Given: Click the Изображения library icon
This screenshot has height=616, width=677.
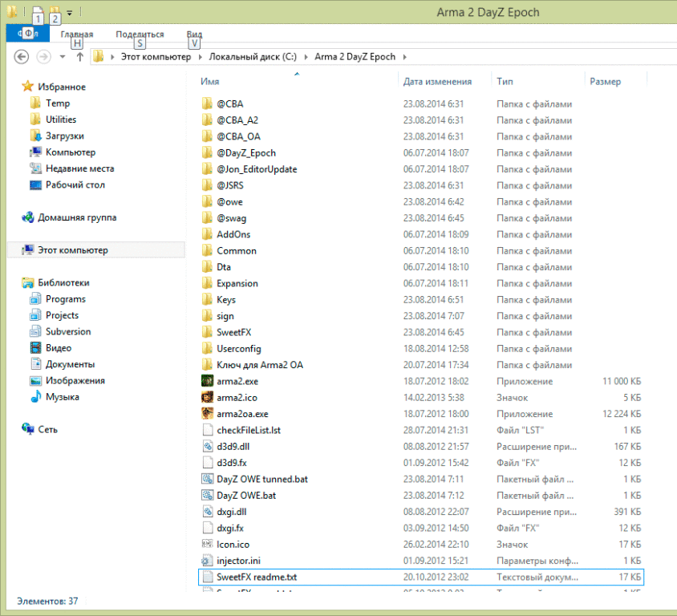Looking at the screenshot, I should [x=35, y=381].
